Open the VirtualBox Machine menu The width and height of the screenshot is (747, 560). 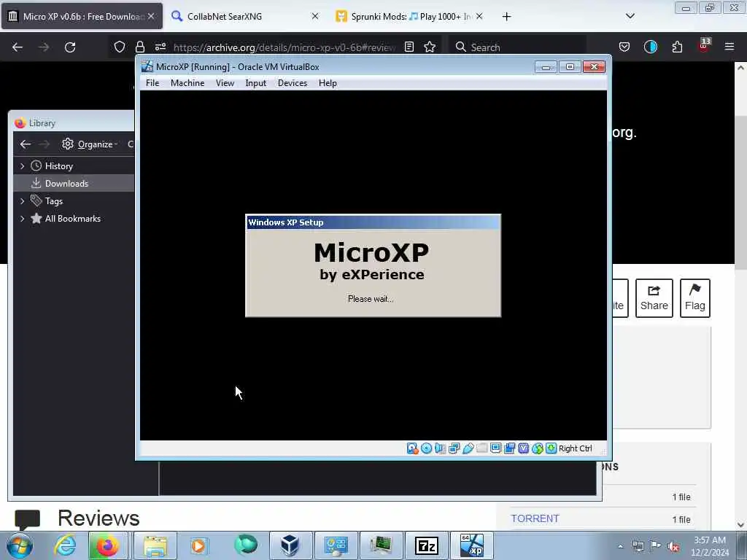(x=187, y=83)
